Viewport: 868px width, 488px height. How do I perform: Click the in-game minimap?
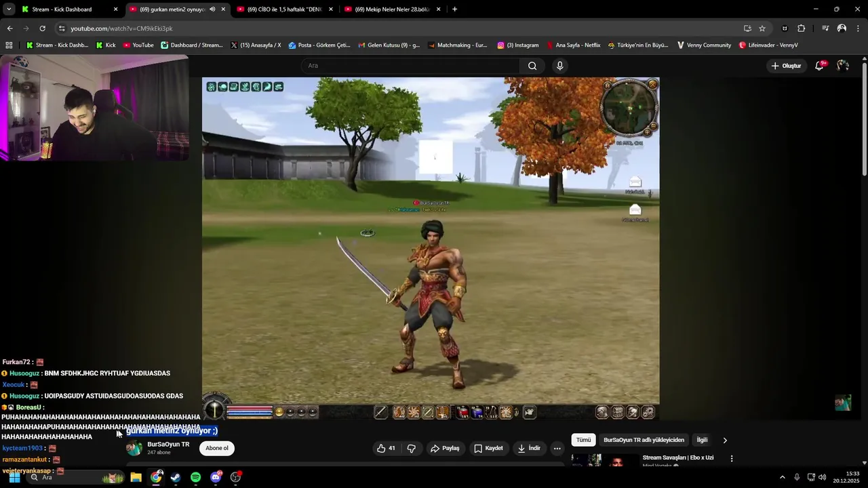tap(631, 109)
